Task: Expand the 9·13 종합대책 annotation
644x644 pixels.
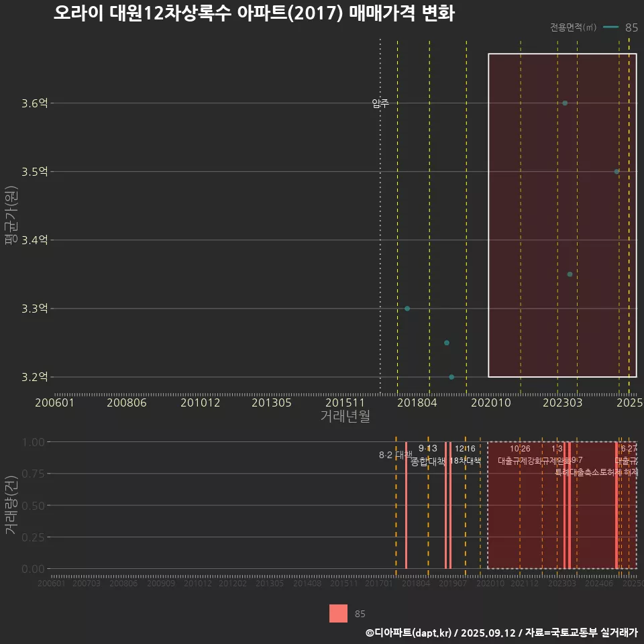Action: coord(427,453)
